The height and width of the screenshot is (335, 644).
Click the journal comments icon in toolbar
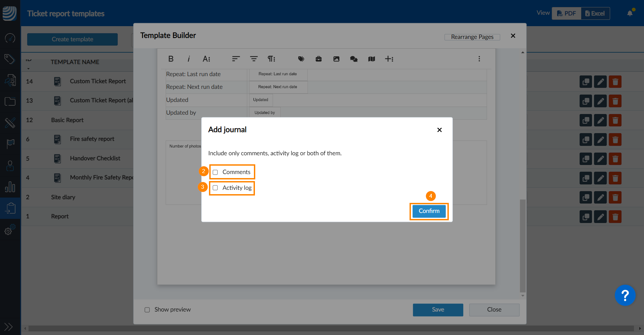(x=354, y=59)
